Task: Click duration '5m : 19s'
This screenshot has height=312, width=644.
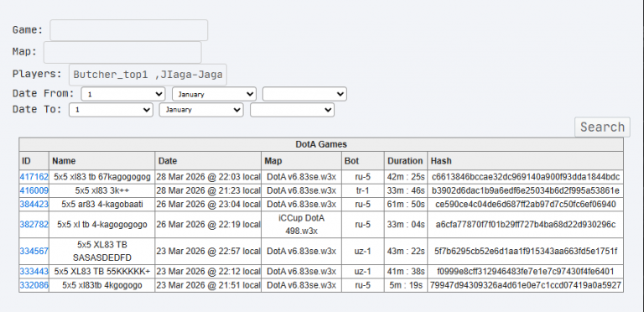Action: pyautogui.click(x=406, y=285)
